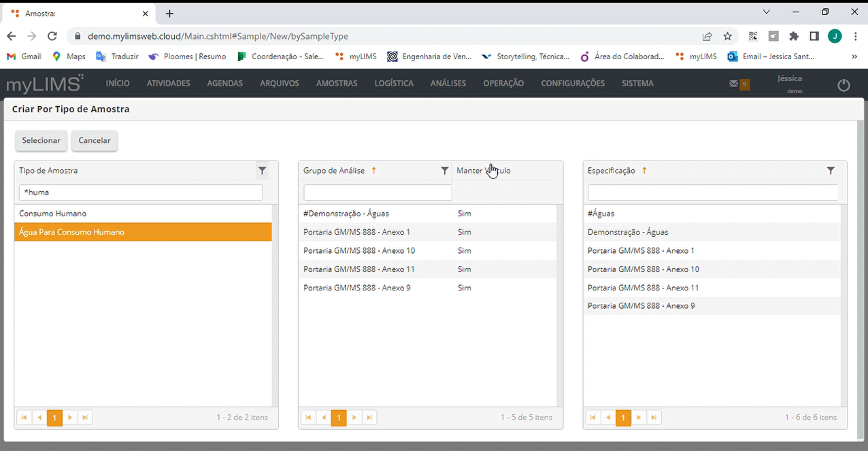Go to last page in Especificação pager
The height and width of the screenshot is (451, 868).
click(654, 418)
